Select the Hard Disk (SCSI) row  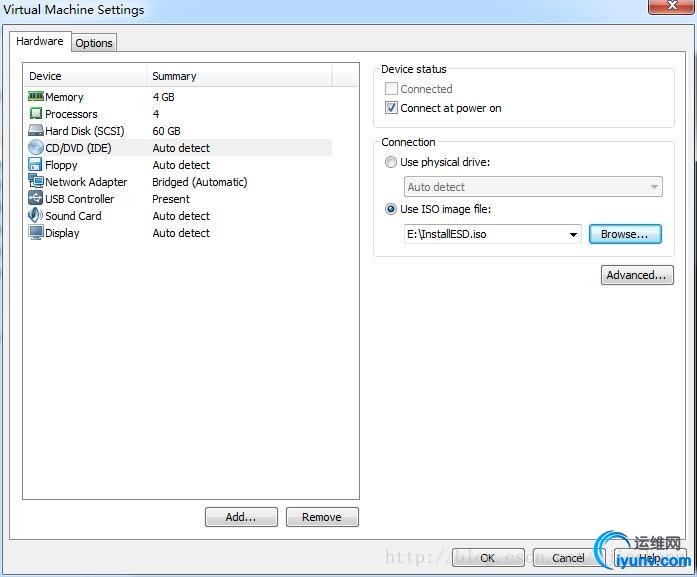[x=178, y=131]
